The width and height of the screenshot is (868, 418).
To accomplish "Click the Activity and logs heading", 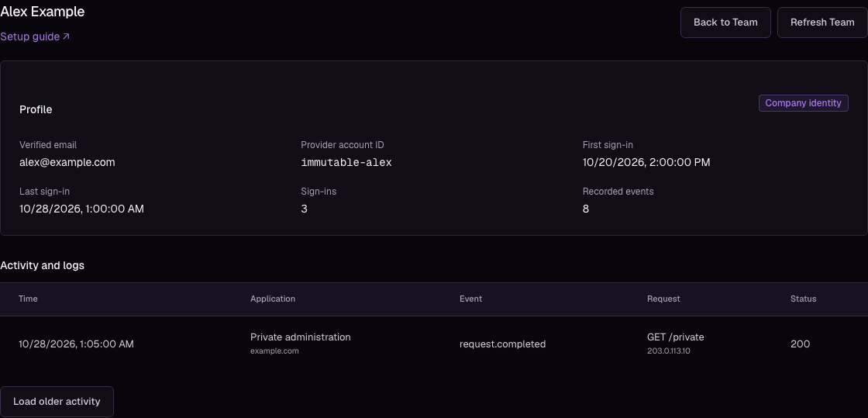I will pos(42,266).
